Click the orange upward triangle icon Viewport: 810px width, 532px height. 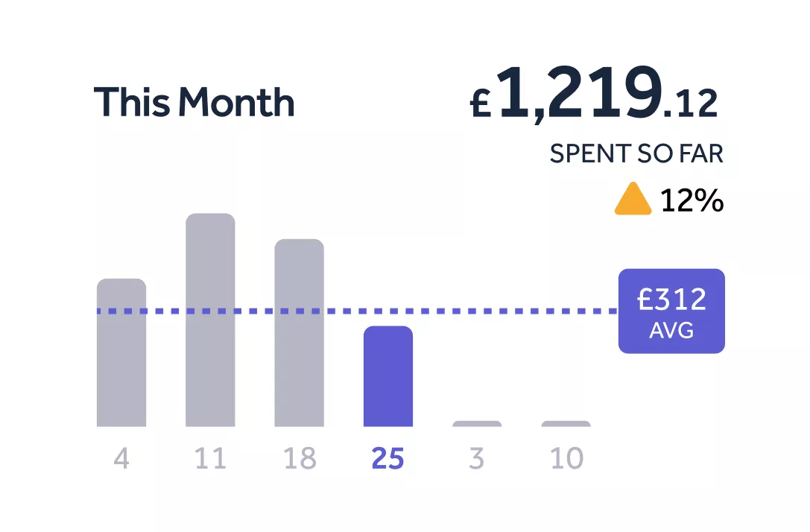coord(633,200)
